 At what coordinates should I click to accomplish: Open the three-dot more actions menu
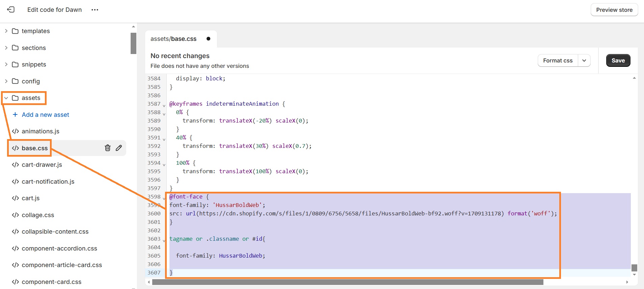95,10
